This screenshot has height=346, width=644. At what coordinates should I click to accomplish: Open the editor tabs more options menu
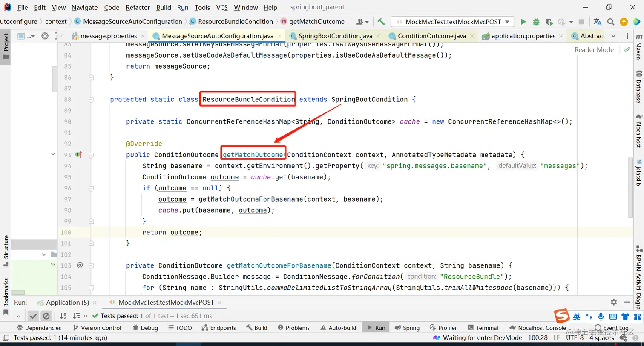627,36
